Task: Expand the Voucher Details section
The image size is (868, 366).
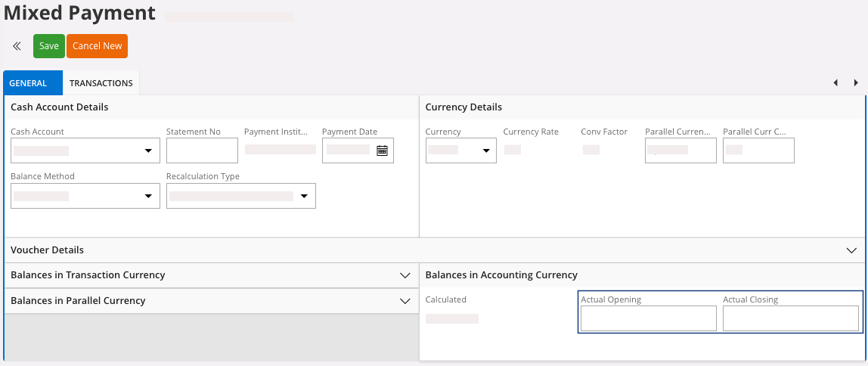Action: (x=851, y=250)
